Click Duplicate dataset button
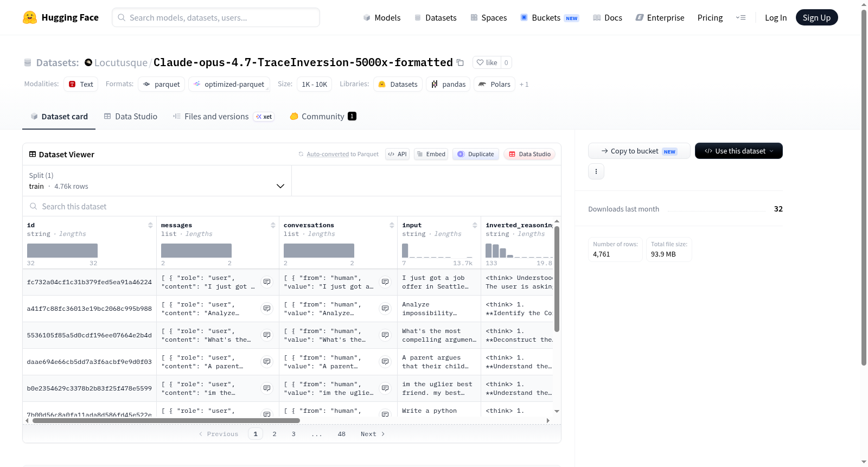The width and height of the screenshot is (868, 467). (x=476, y=154)
